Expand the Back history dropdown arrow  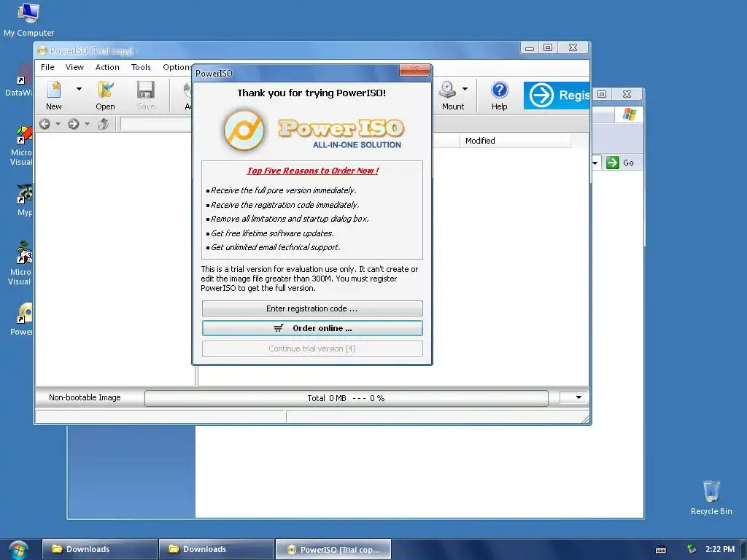58,124
